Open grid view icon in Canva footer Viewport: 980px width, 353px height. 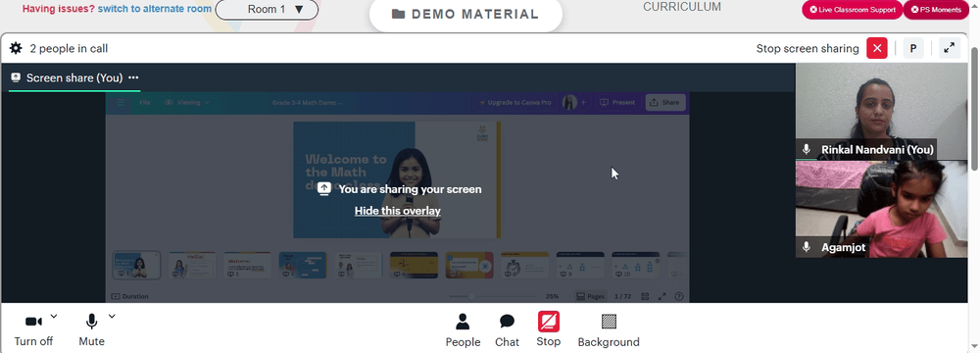click(646, 297)
